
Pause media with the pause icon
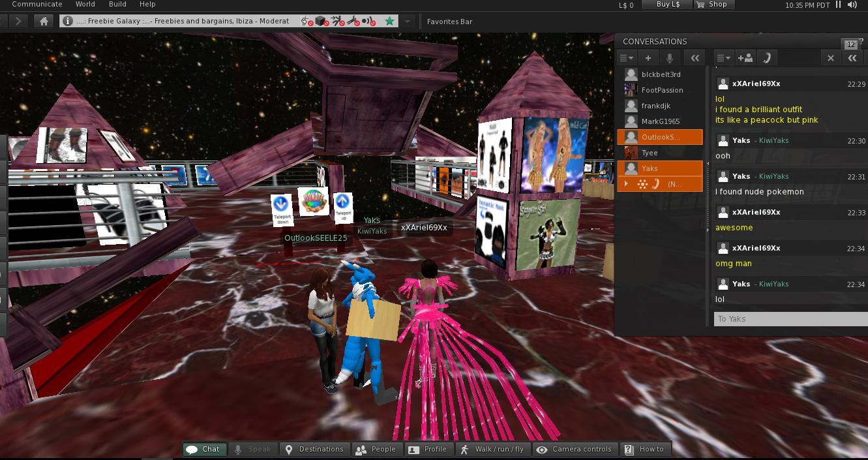(x=839, y=5)
